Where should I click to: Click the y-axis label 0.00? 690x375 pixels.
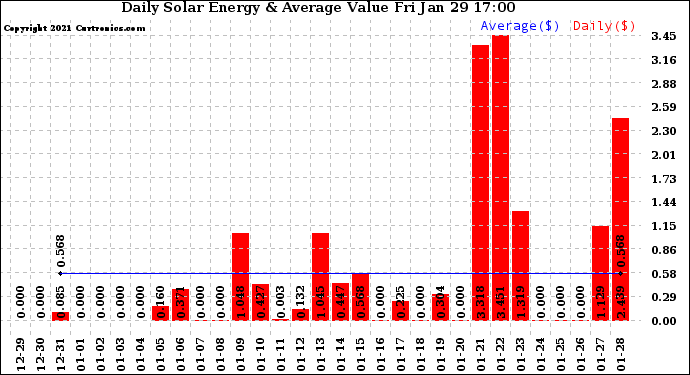[x=664, y=321]
